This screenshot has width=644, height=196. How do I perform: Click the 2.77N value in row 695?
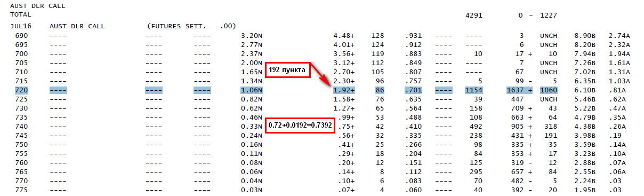(252, 45)
